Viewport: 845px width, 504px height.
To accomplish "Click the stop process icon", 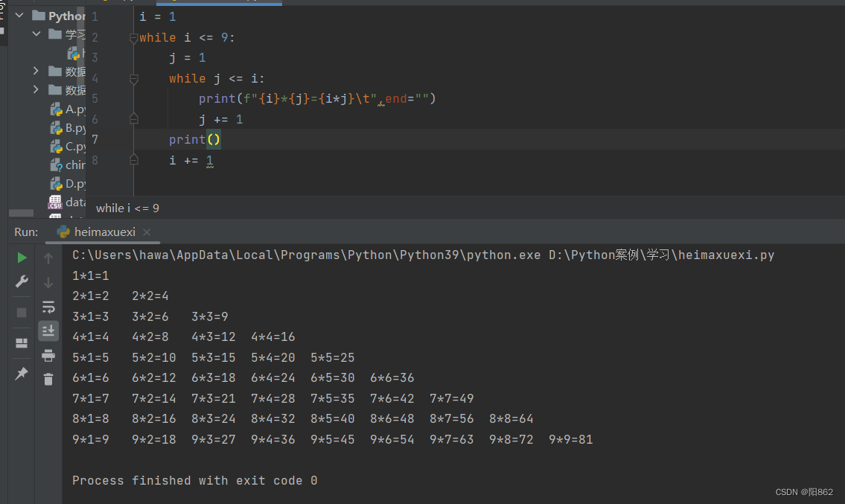I will click(22, 313).
